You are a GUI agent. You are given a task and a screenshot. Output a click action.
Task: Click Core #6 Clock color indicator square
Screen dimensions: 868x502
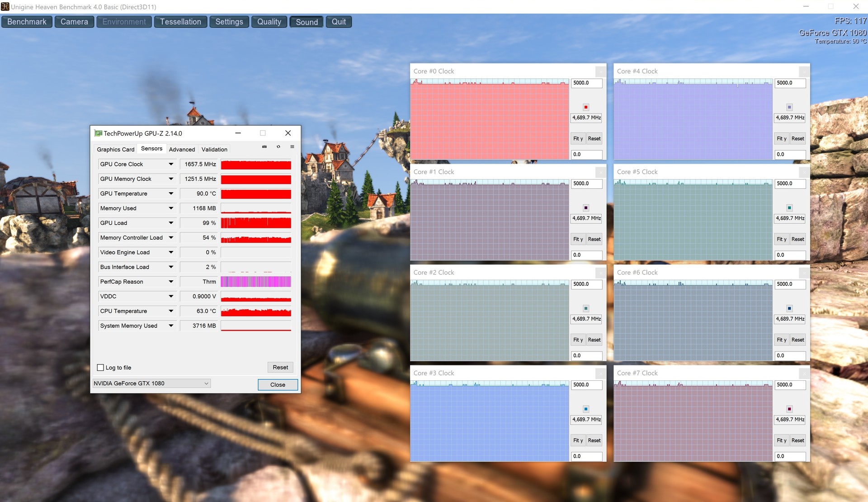click(x=789, y=308)
